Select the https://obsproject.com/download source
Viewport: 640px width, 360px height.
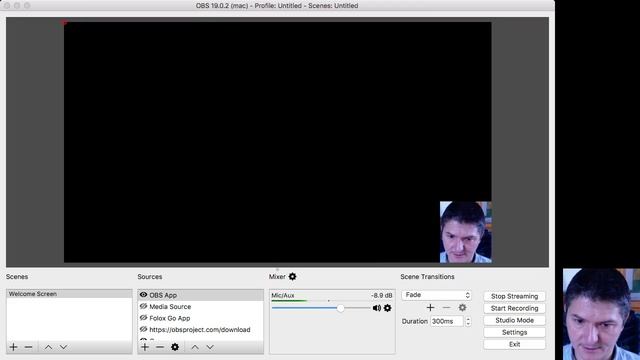(x=200, y=329)
